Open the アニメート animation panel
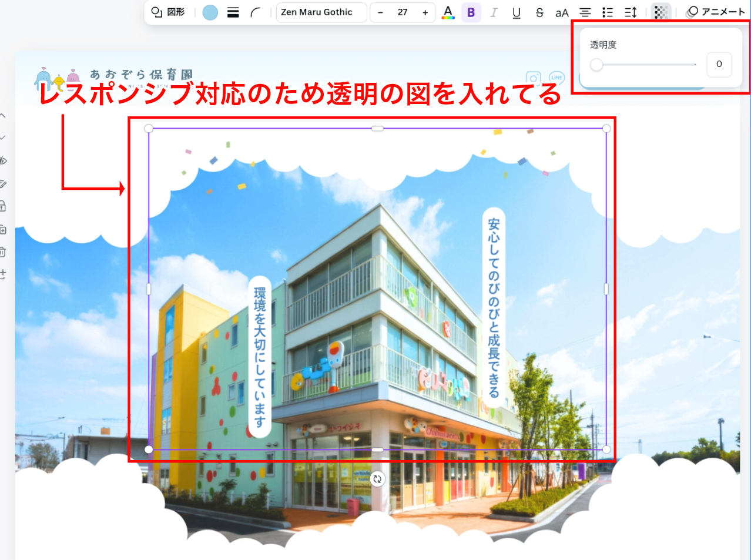 click(x=716, y=12)
